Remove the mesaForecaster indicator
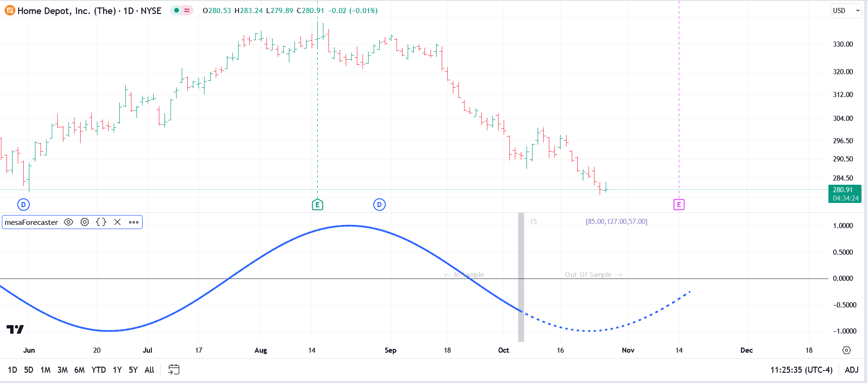The width and height of the screenshot is (868, 383). [117, 222]
